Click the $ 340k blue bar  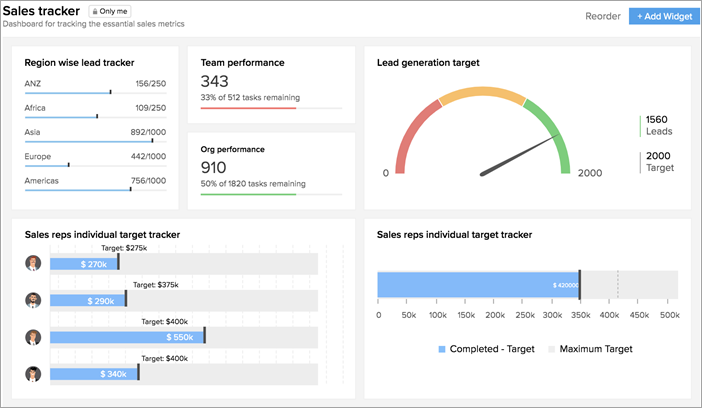click(x=94, y=374)
